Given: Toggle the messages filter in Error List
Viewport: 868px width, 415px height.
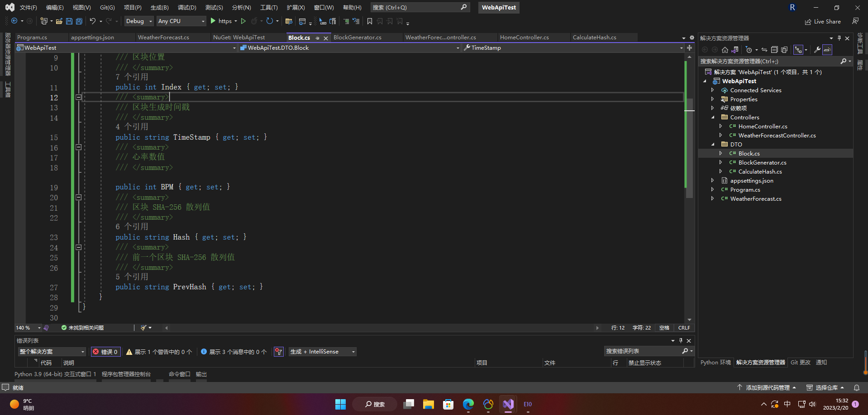Looking at the screenshot, I should [234, 352].
